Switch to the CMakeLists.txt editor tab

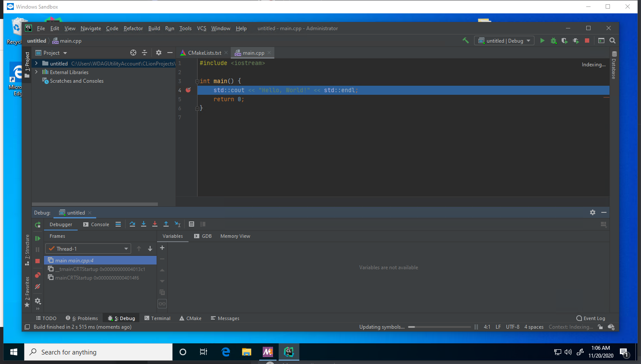click(x=204, y=53)
